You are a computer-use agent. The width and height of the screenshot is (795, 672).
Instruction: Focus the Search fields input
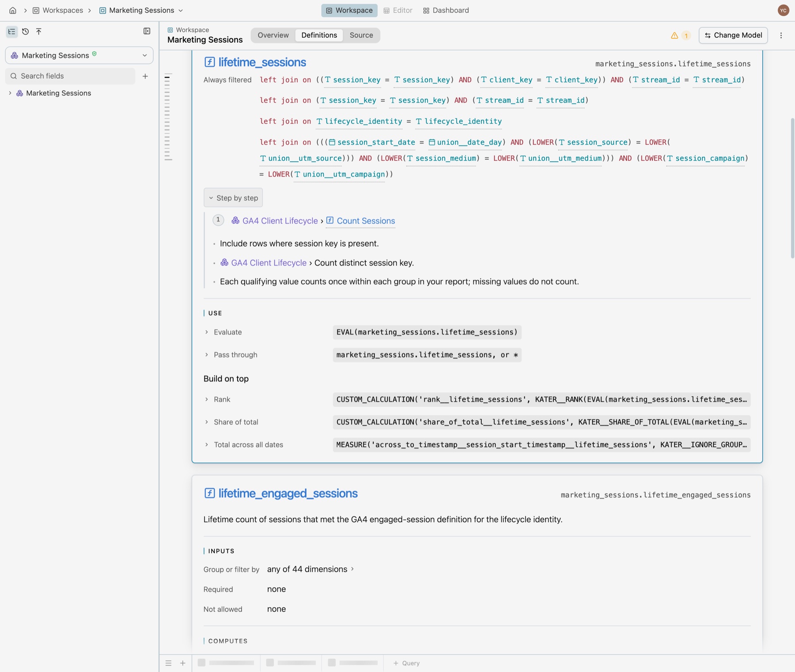pyautogui.click(x=70, y=76)
